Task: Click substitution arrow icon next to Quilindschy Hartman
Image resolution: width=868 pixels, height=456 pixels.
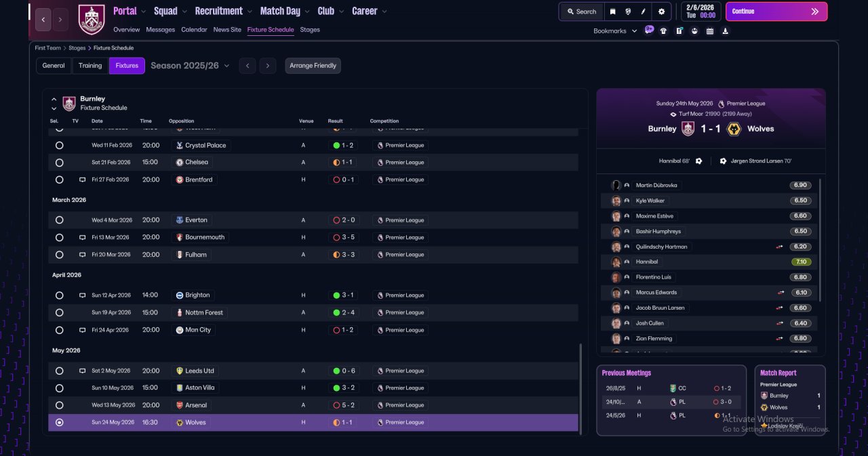Action: tap(781, 247)
